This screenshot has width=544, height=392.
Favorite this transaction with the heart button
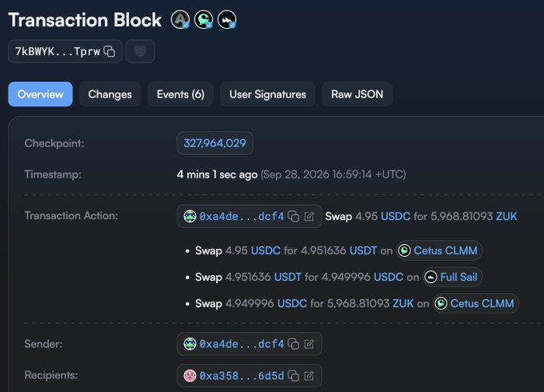click(140, 51)
